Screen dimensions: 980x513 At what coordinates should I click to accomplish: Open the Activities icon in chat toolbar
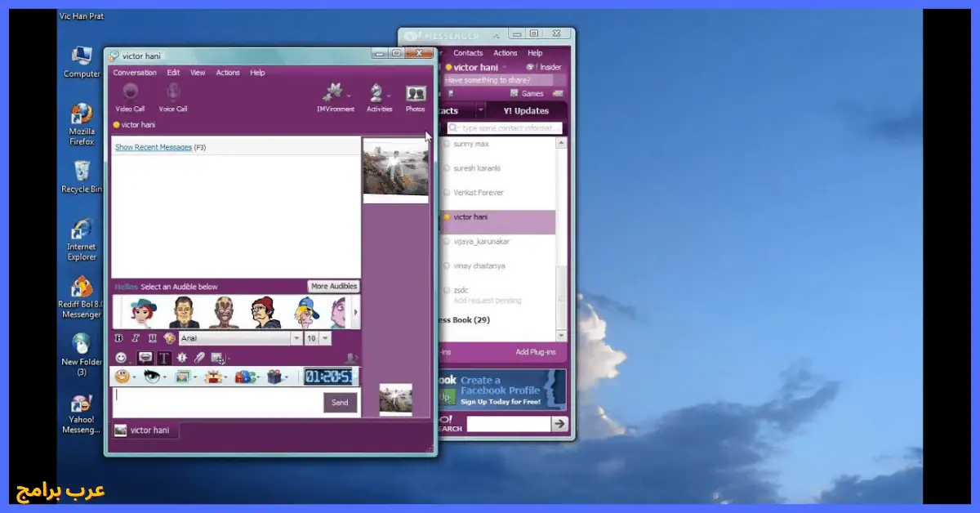point(379,96)
